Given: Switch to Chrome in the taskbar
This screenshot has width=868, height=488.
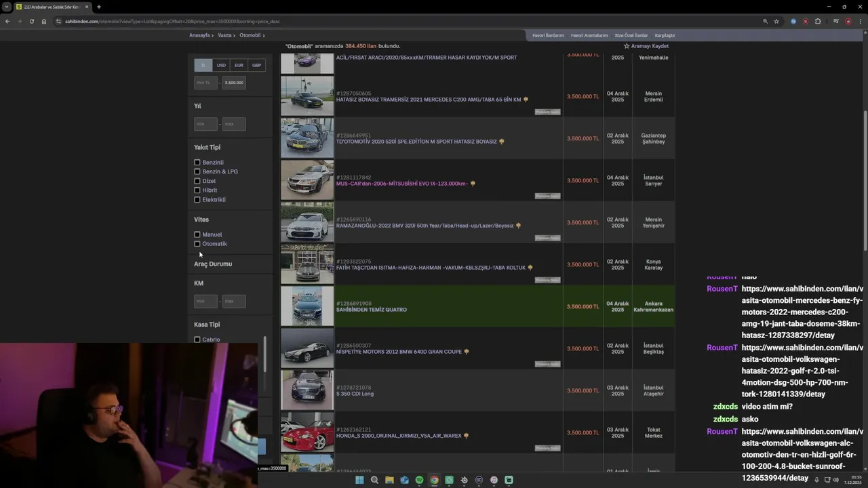Looking at the screenshot, I should click(x=434, y=480).
